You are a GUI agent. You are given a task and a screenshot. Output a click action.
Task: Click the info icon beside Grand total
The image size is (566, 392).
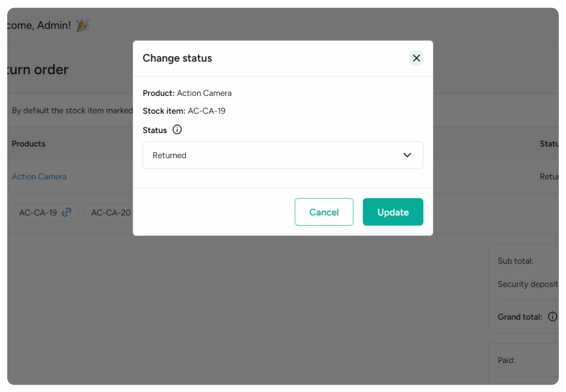(552, 316)
